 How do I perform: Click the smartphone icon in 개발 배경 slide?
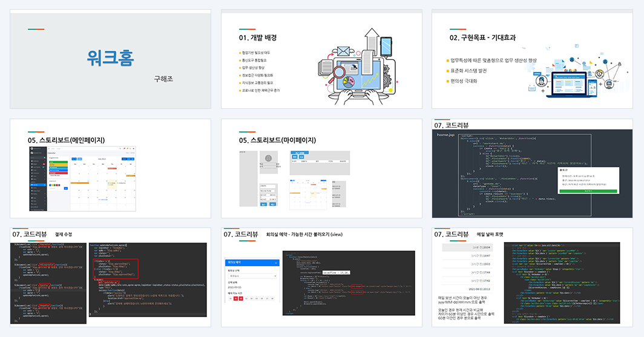pos(386,46)
